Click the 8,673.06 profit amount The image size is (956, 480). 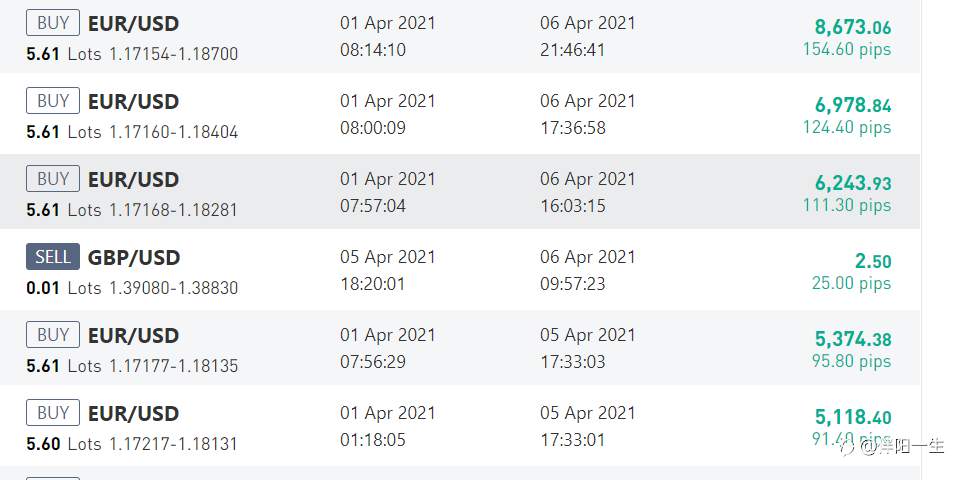pyautogui.click(x=853, y=27)
